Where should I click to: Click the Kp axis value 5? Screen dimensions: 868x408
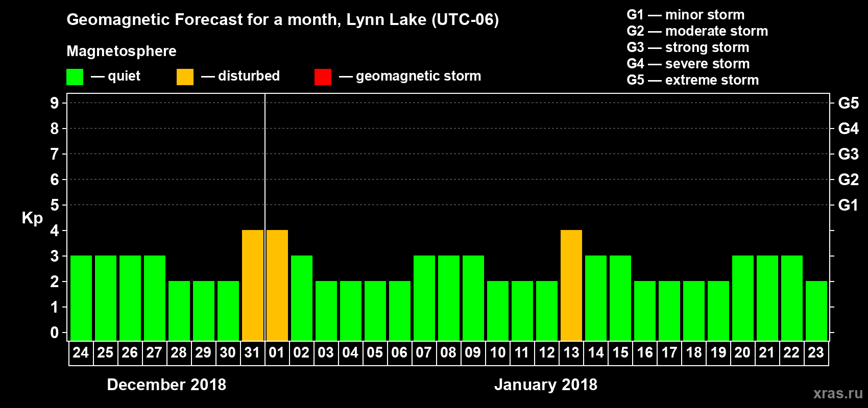coord(55,205)
